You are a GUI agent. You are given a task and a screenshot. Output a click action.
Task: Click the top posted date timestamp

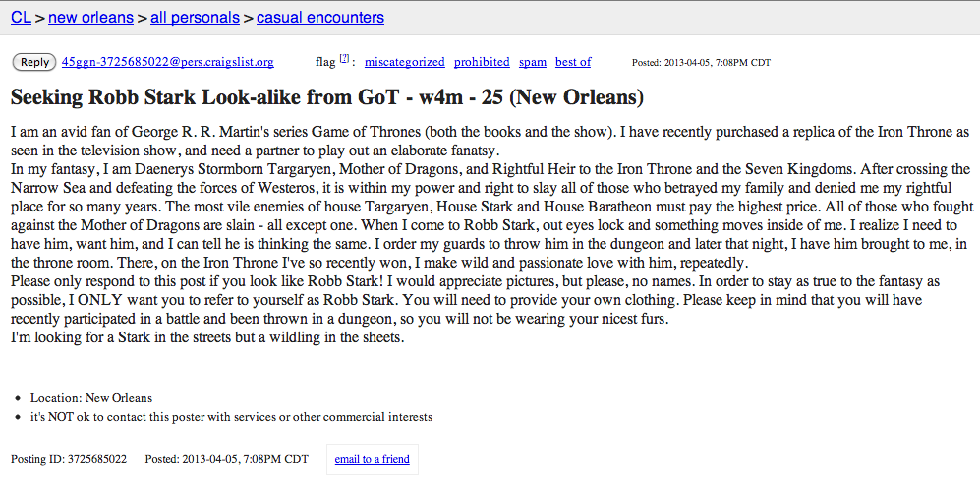click(x=701, y=63)
